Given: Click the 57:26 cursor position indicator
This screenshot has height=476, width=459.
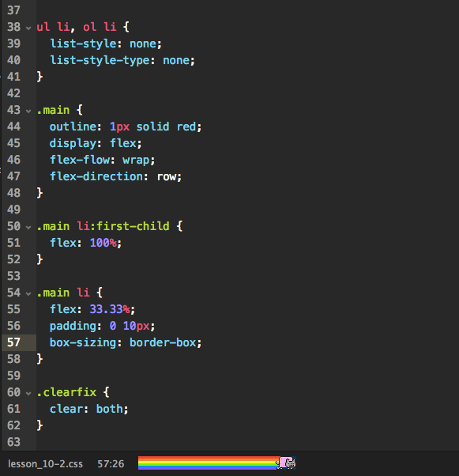Looking at the screenshot, I should 111,464.
